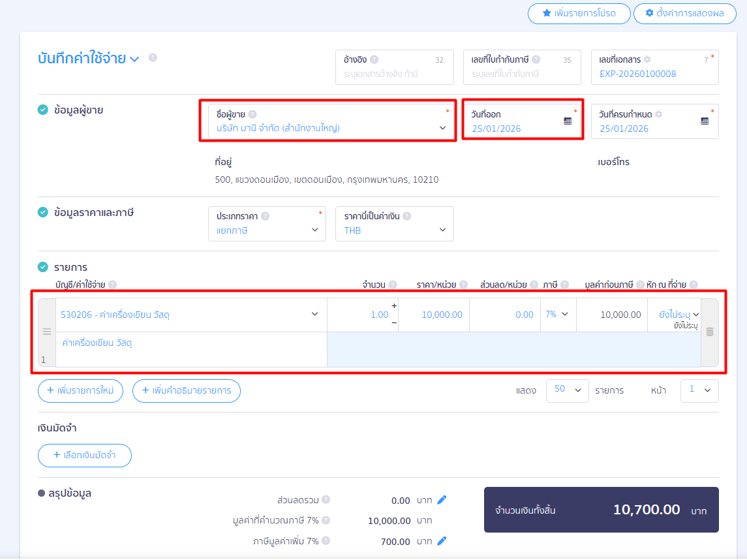Viewport: 747px width, 560px height.
Task: Click discount per unit field 0.00
Action: click(x=505, y=315)
